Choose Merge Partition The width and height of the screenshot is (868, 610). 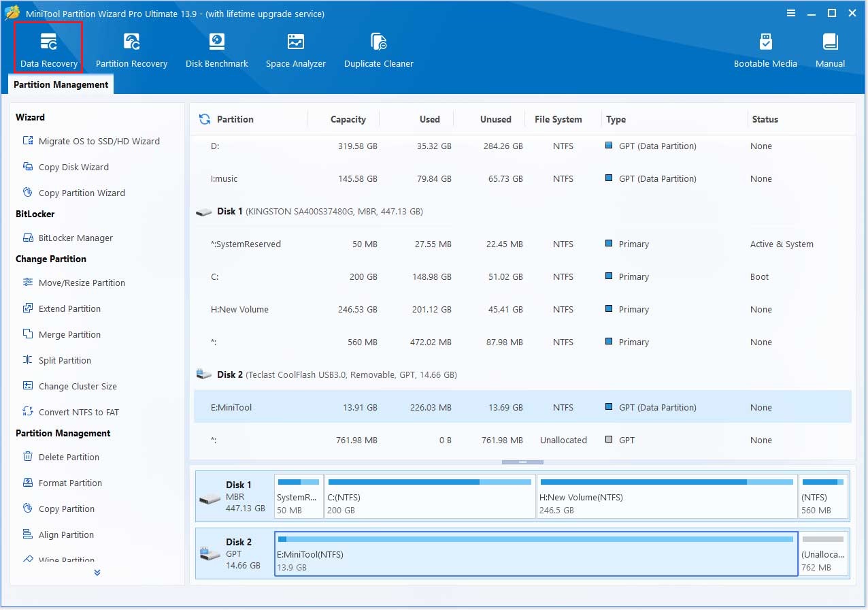(61, 334)
